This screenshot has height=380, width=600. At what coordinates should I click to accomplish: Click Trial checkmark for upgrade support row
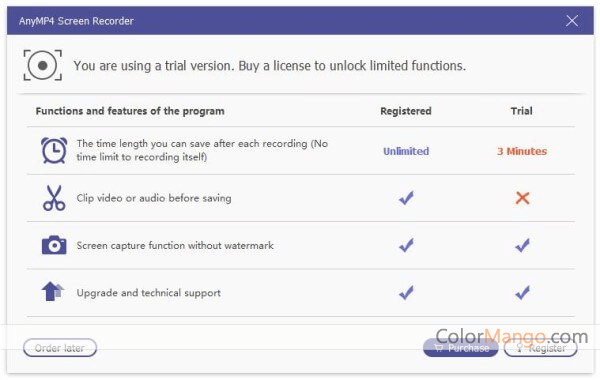522,293
